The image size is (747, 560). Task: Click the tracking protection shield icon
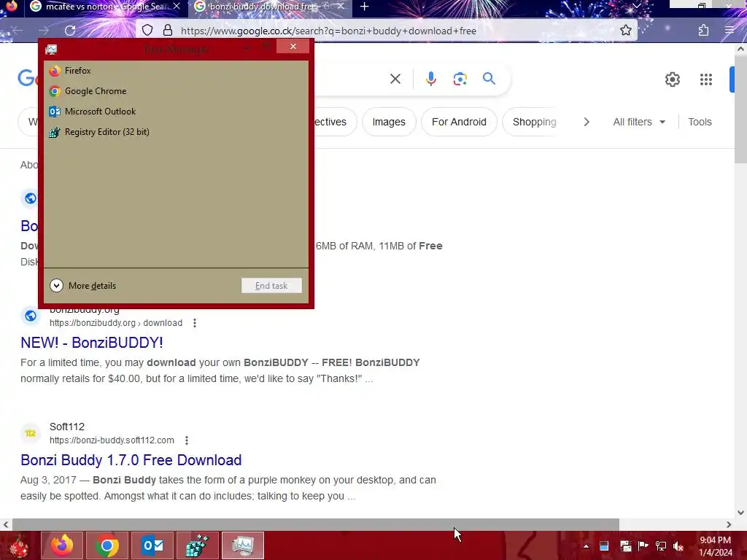(147, 31)
